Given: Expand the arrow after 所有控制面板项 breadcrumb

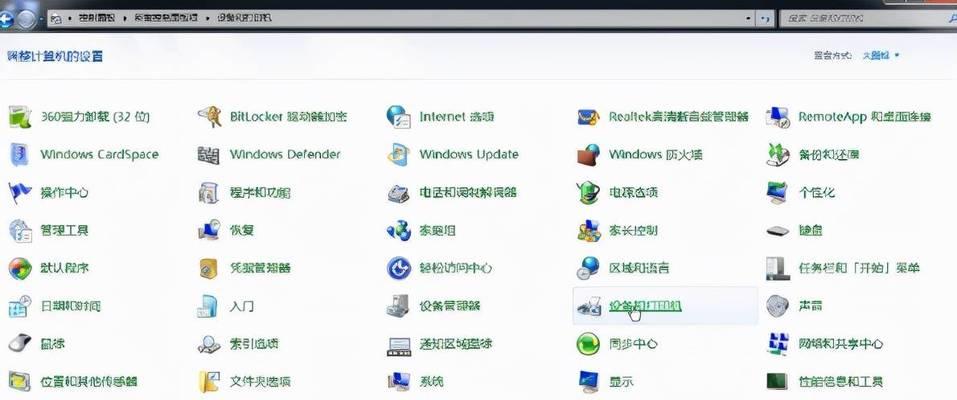Looking at the screenshot, I should (x=210, y=18).
